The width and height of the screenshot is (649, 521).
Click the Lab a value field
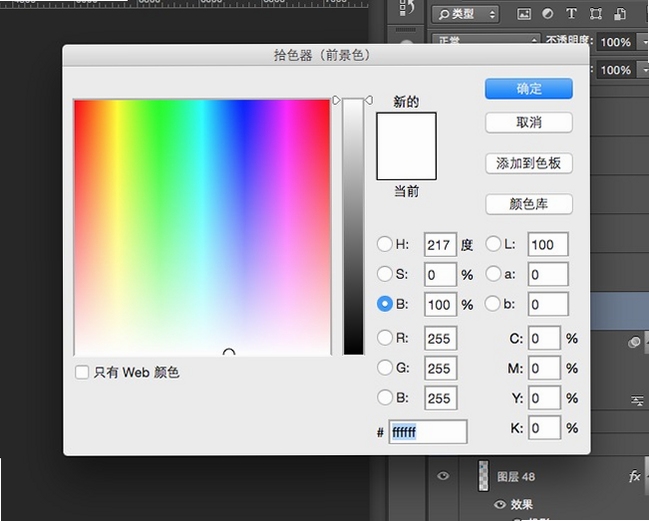pyautogui.click(x=548, y=274)
